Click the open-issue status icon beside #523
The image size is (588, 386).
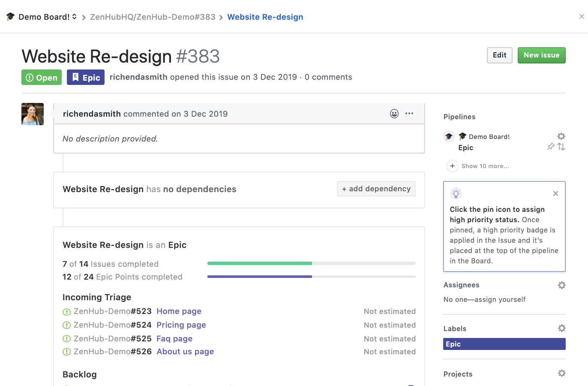(x=66, y=311)
